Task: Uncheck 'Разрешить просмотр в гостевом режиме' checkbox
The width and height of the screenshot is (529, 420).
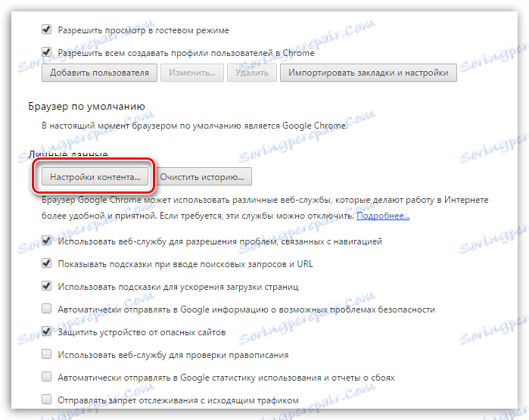Action: pyautogui.click(x=47, y=30)
